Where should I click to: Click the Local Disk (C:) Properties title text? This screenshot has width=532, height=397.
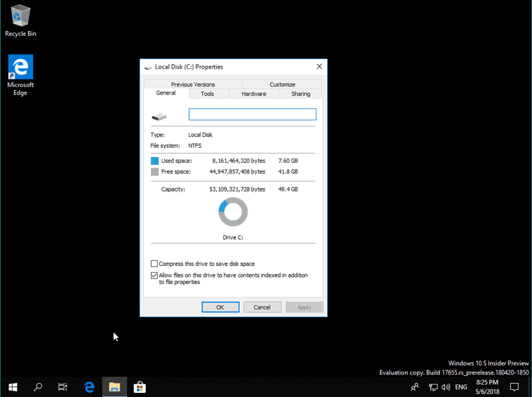[189, 67]
